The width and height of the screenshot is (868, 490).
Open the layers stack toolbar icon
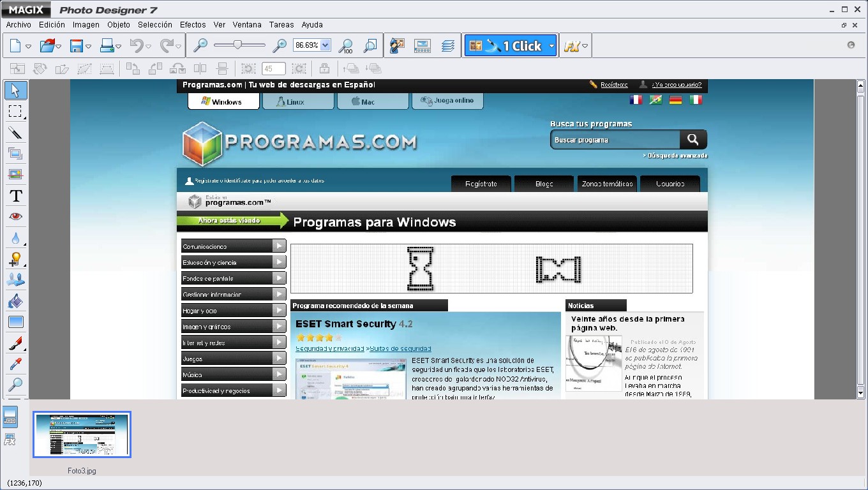tap(448, 46)
